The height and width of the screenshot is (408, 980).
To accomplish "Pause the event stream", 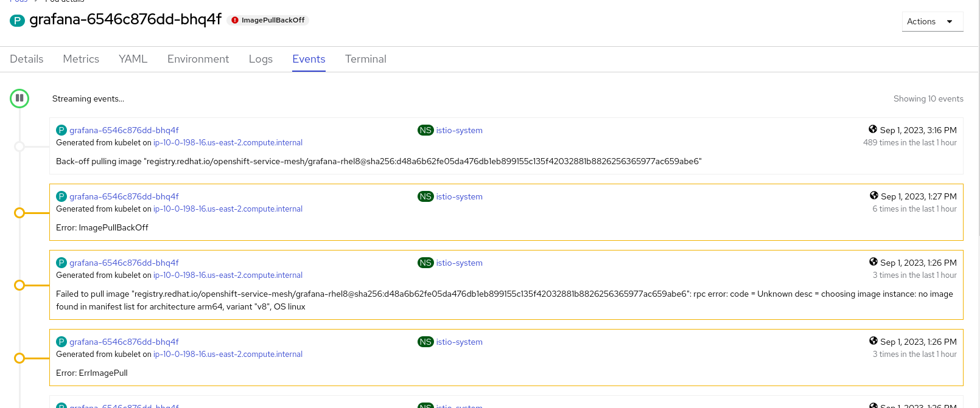I will (19, 98).
